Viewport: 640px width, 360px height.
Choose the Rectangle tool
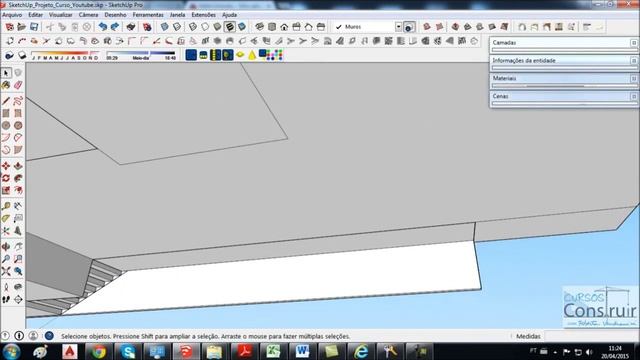(x=6, y=113)
